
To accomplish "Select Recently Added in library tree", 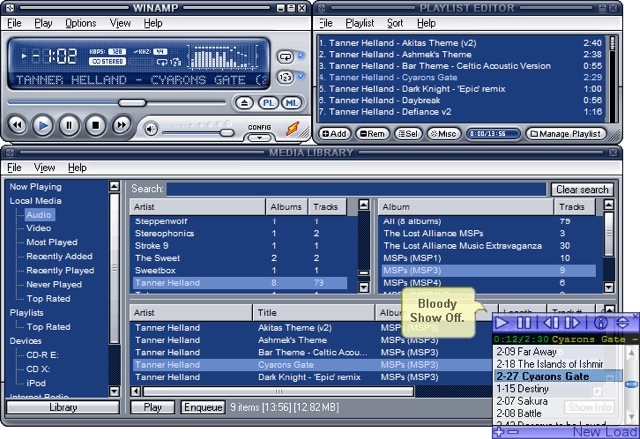I will click(x=60, y=256).
